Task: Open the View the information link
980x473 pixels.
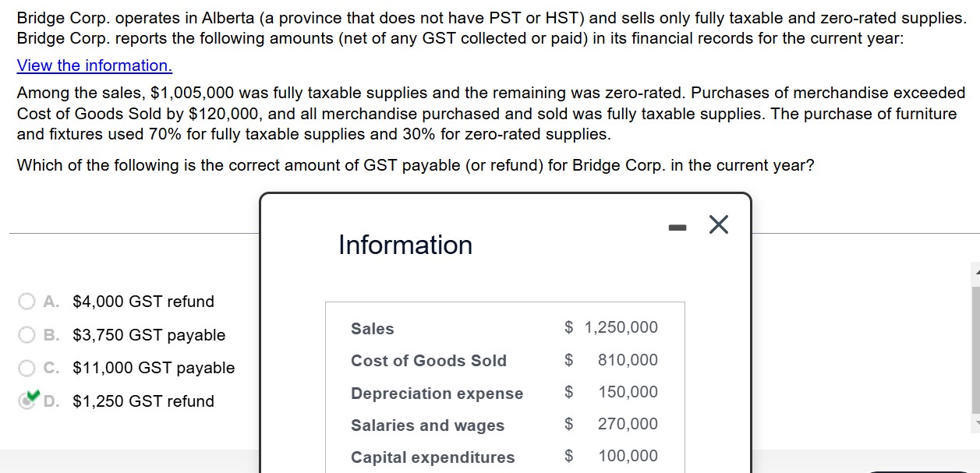Action: pyautogui.click(x=94, y=65)
